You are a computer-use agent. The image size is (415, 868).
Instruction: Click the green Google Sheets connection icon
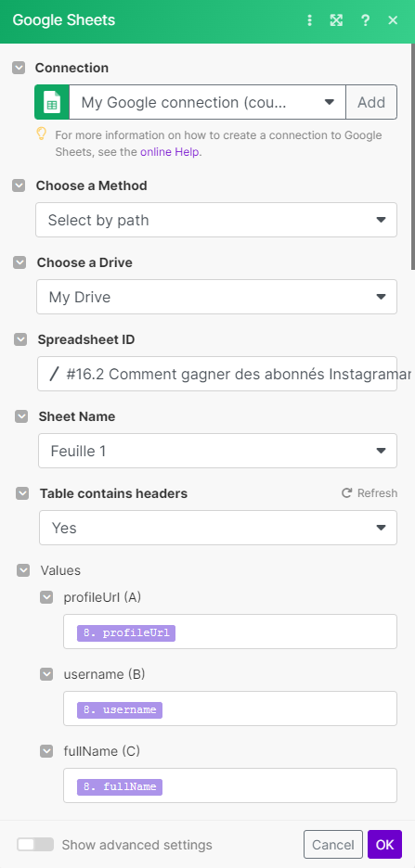(52, 102)
